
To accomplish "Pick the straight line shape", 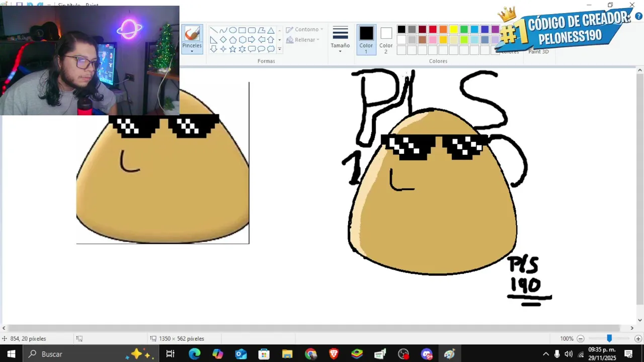I will click(213, 30).
